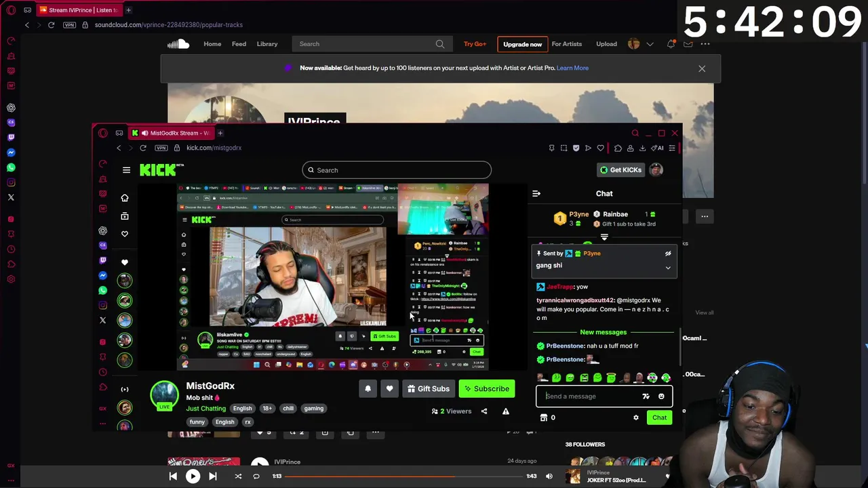Dismiss the Artist Pro banner

[x=702, y=68]
